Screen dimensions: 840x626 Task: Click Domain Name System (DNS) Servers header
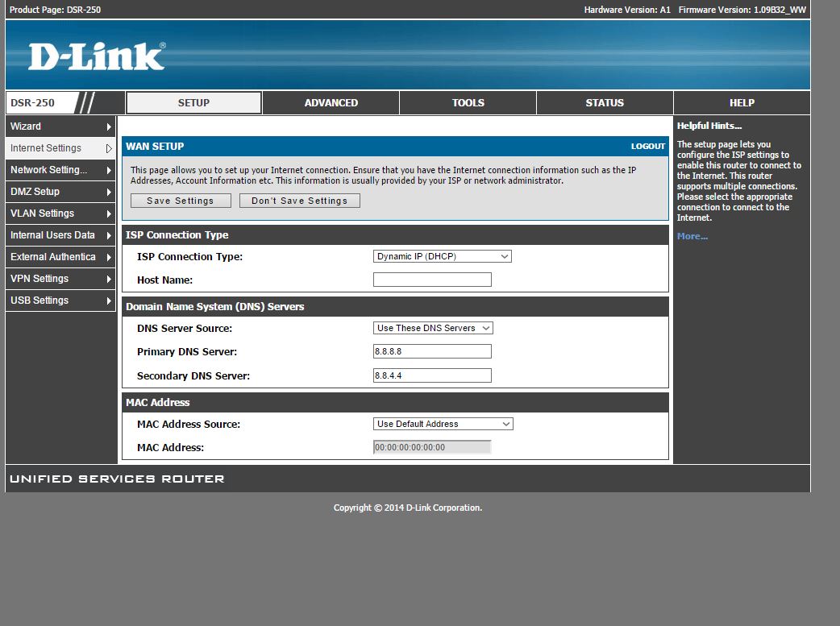395,307
